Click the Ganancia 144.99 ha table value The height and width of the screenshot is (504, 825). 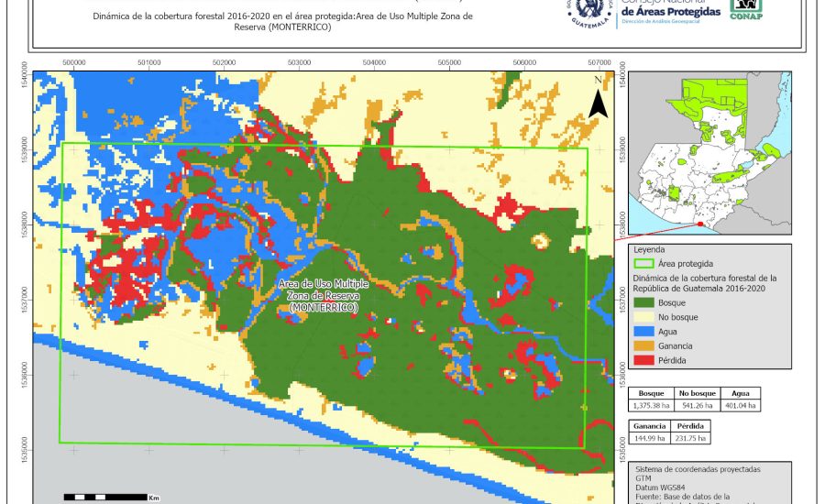pos(651,438)
